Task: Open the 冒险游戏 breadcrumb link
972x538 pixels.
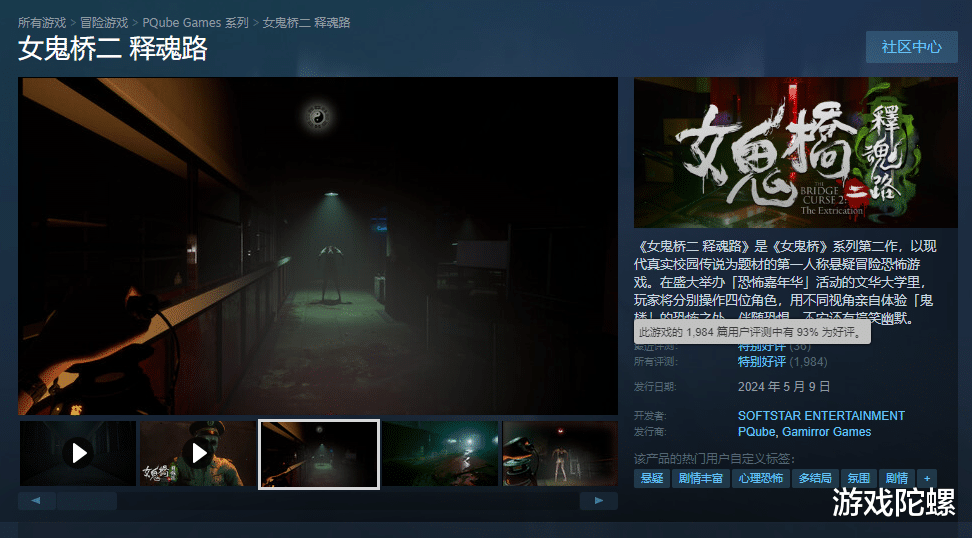Action: [x=104, y=23]
